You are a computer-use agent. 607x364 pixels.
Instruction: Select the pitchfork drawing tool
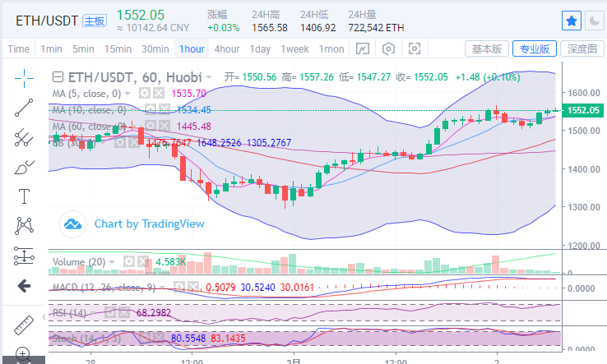pos(24,137)
